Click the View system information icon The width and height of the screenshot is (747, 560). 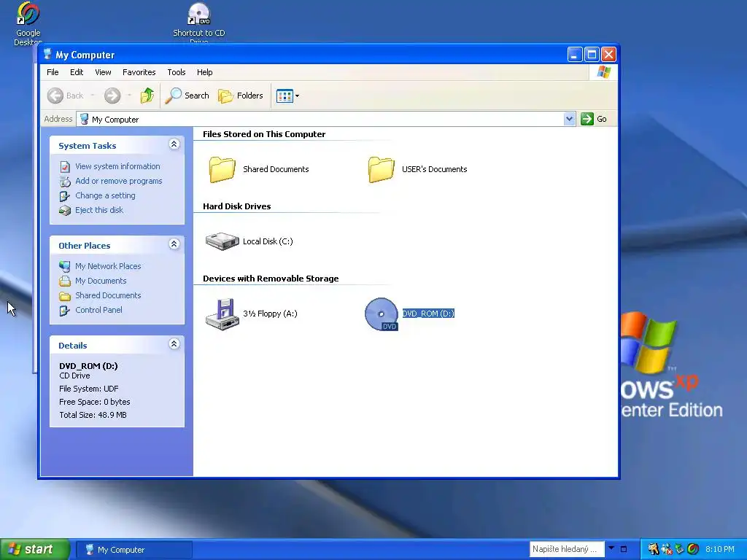[x=65, y=167]
